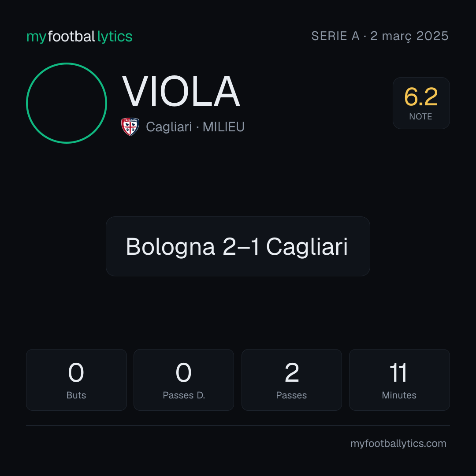476x476 pixels.
Task: Select the Passes stat card showing 2
Action: click(292, 380)
